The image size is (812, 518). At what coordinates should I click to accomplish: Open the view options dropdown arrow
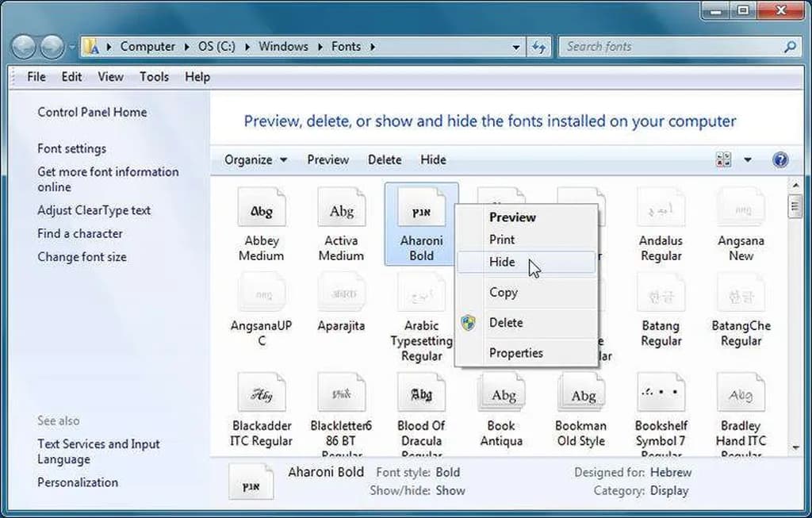[x=747, y=160]
